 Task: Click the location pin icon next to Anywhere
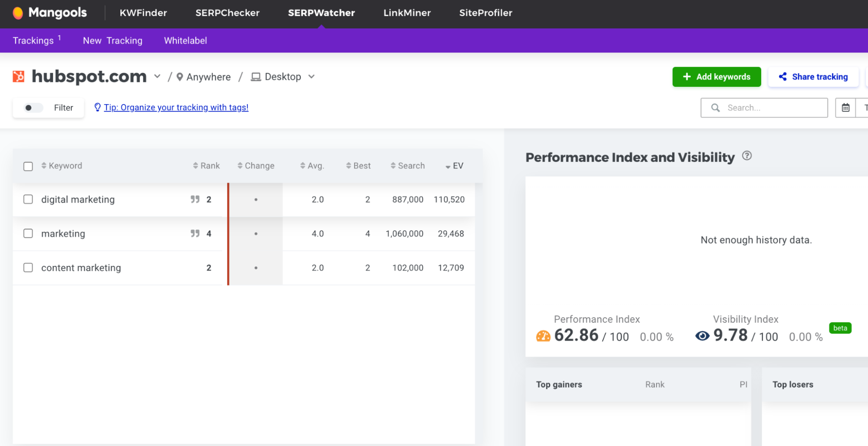(x=180, y=77)
